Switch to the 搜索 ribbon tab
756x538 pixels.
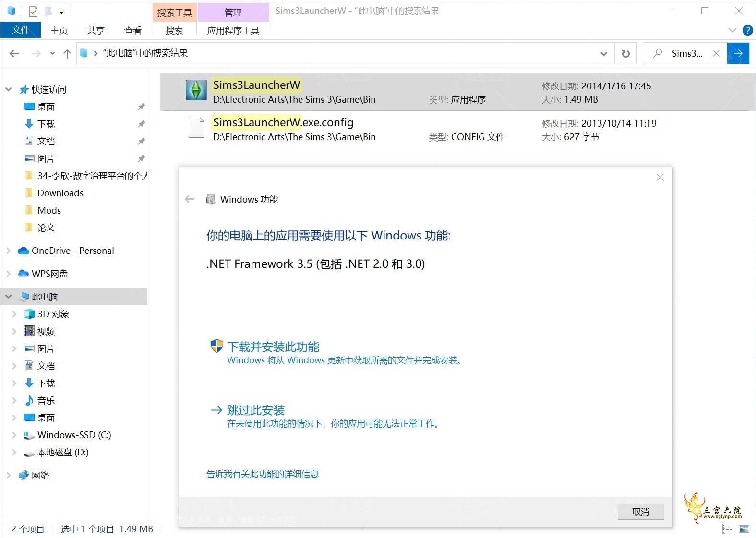(x=174, y=30)
